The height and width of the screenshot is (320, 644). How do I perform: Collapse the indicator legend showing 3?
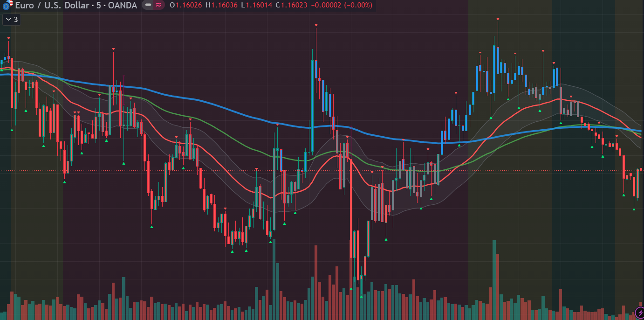pyautogui.click(x=11, y=20)
